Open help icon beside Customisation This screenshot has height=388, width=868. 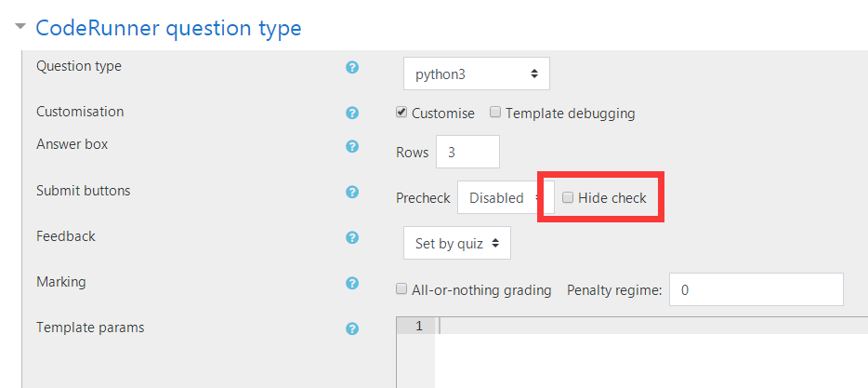pos(352,114)
